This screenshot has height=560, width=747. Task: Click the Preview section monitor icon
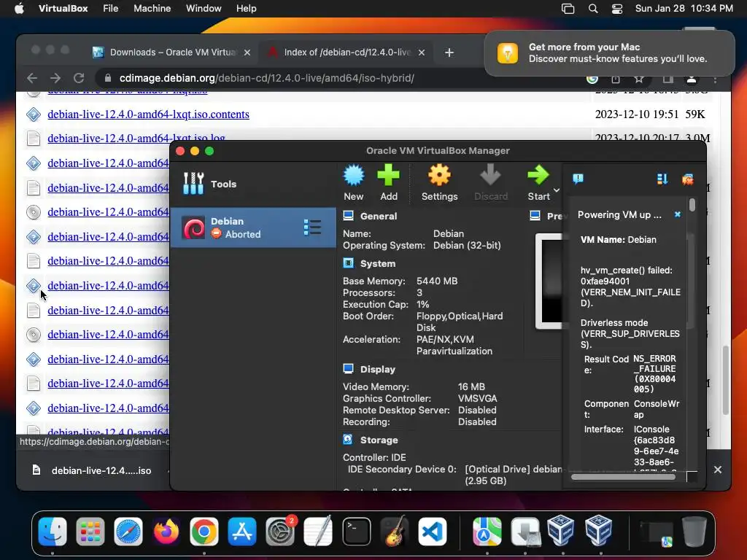[535, 216]
